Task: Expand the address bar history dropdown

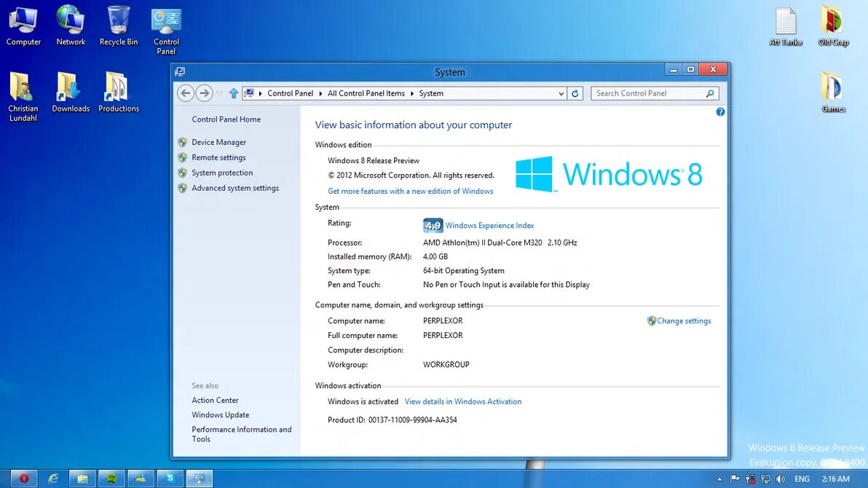Action: click(x=561, y=94)
